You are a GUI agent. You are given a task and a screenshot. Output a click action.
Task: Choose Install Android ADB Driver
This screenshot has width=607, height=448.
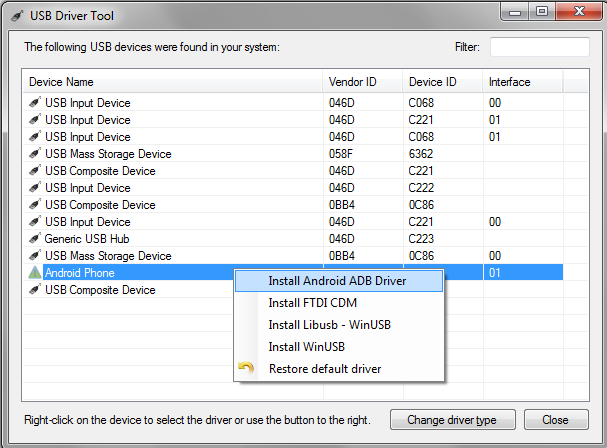click(339, 281)
